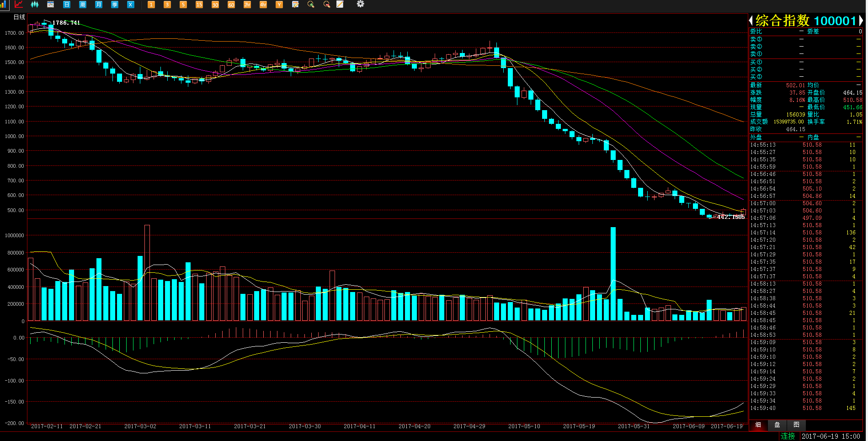
Task: Click the 2017-03-02 date on time axis
Action: coord(140,426)
